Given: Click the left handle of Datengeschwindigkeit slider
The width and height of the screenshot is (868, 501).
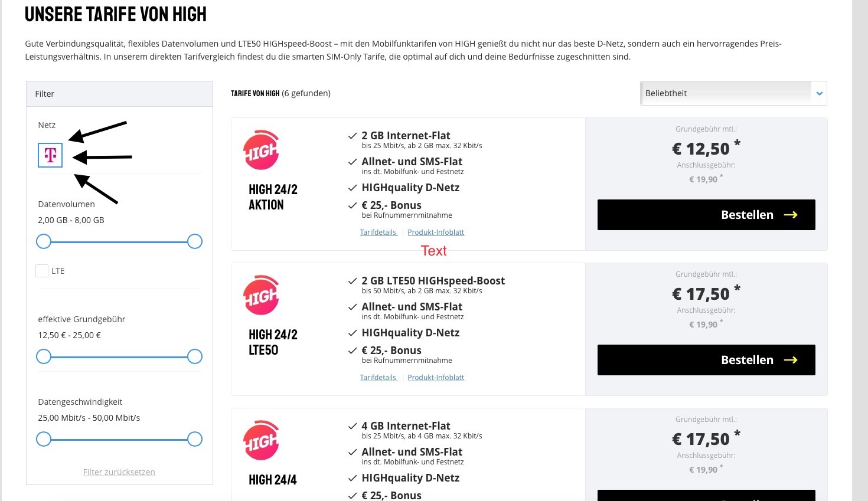Looking at the screenshot, I should click(x=44, y=439).
